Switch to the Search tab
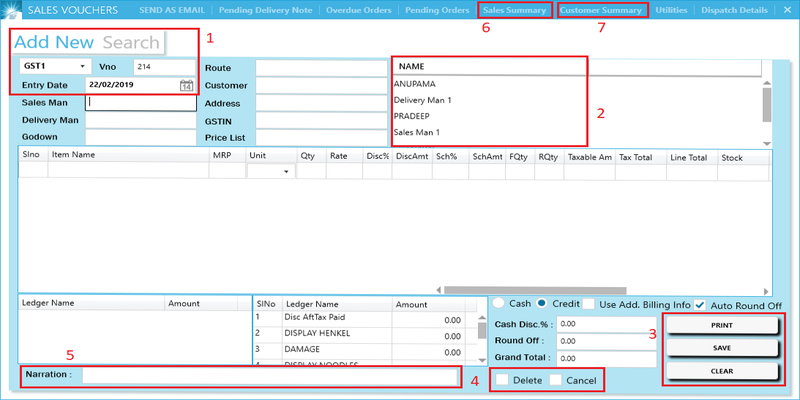Screen dimensions: 800x400 coord(131,42)
